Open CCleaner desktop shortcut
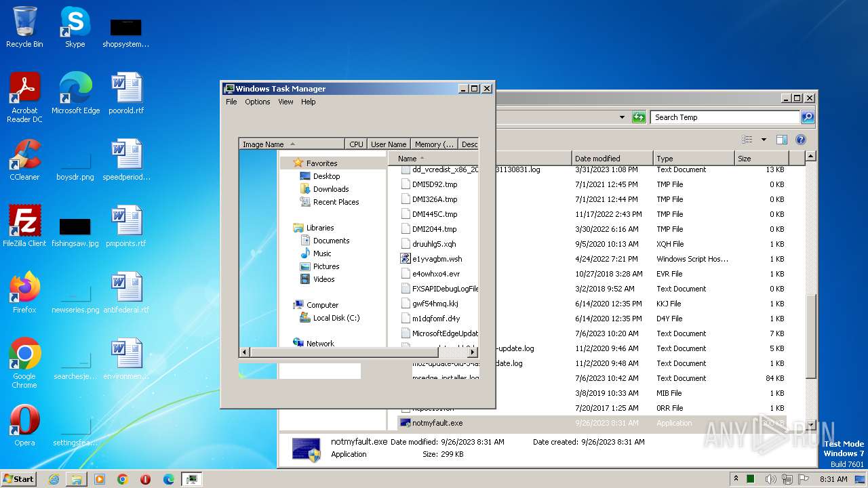This screenshot has height=488, width=868. pos(24,160)
